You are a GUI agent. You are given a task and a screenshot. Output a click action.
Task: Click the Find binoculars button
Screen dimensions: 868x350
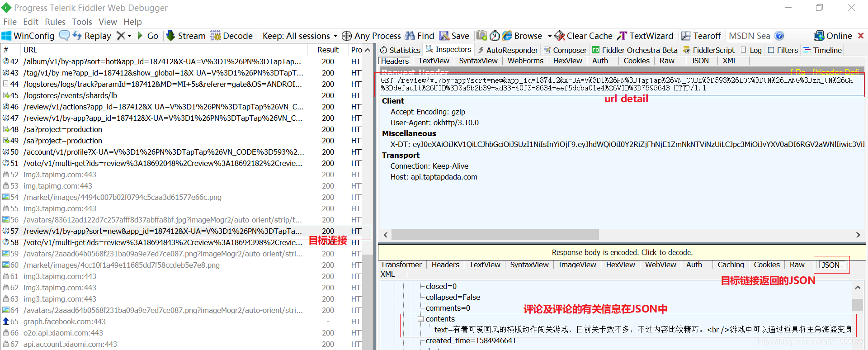[x=420, y=36]
